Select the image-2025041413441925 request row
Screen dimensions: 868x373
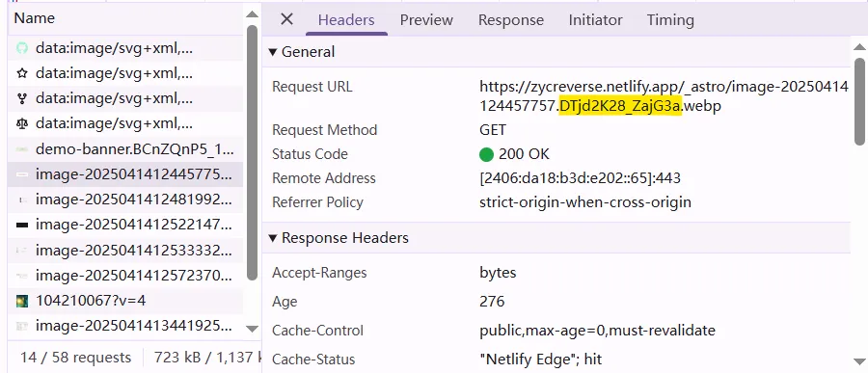(125, 326)
